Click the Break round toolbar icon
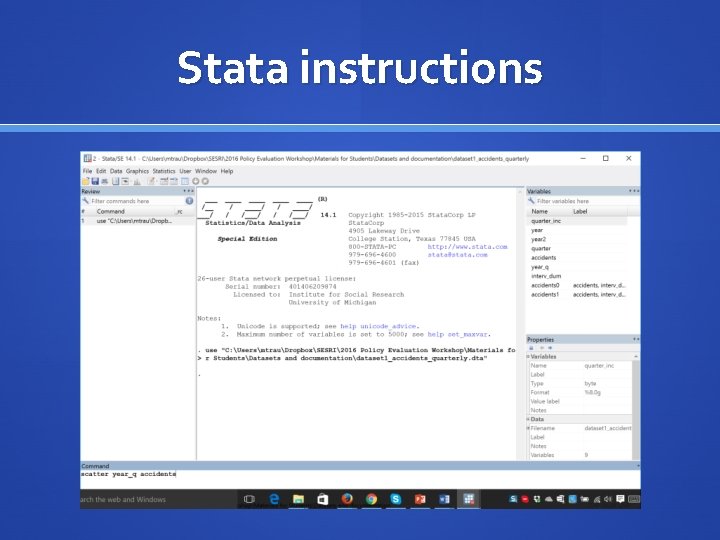The height and width of the screenshot is (540, 720). 205,181
